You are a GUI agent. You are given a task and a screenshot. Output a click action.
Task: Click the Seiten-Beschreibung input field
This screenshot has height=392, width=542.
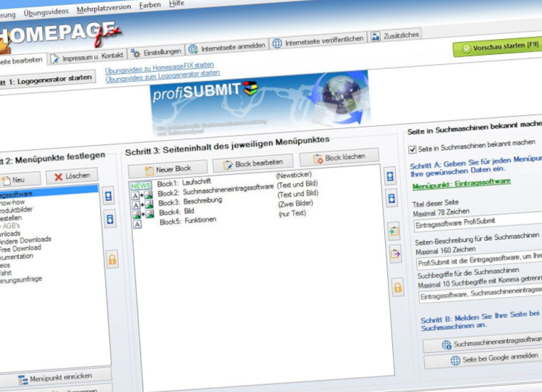(480, 260)
